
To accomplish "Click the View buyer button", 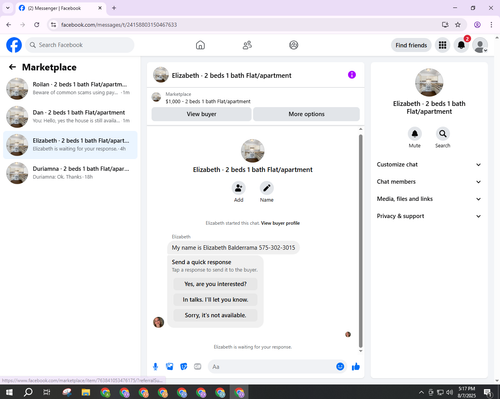I will 201,114.
